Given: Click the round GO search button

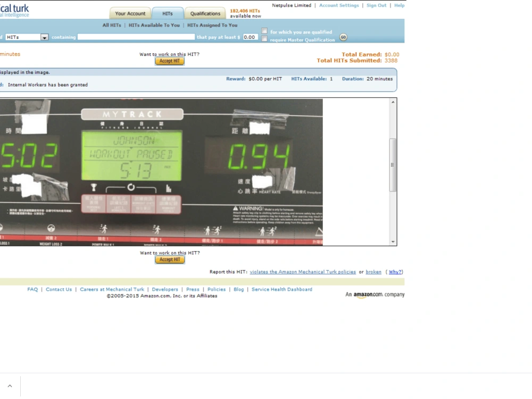Looking at the screenshot, I should (343, 37).
